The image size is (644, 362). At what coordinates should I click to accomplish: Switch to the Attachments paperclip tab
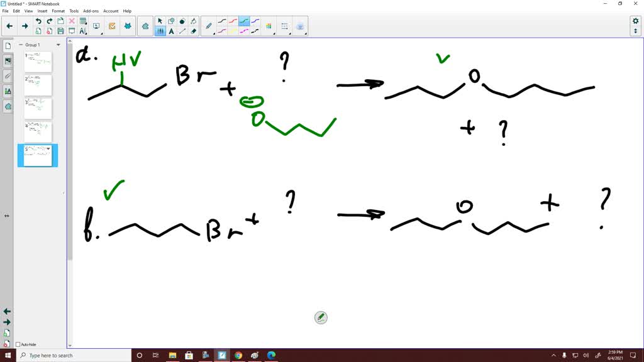point(8,76)
